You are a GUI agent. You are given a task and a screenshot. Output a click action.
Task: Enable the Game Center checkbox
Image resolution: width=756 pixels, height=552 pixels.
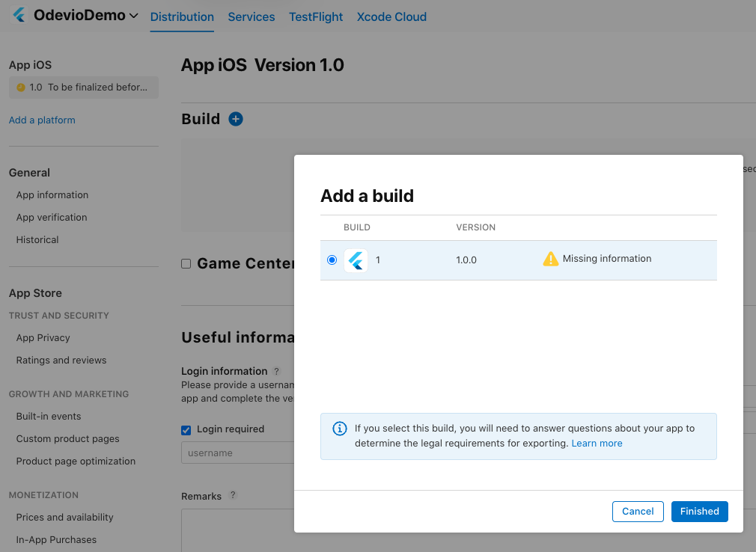(186, 263)
